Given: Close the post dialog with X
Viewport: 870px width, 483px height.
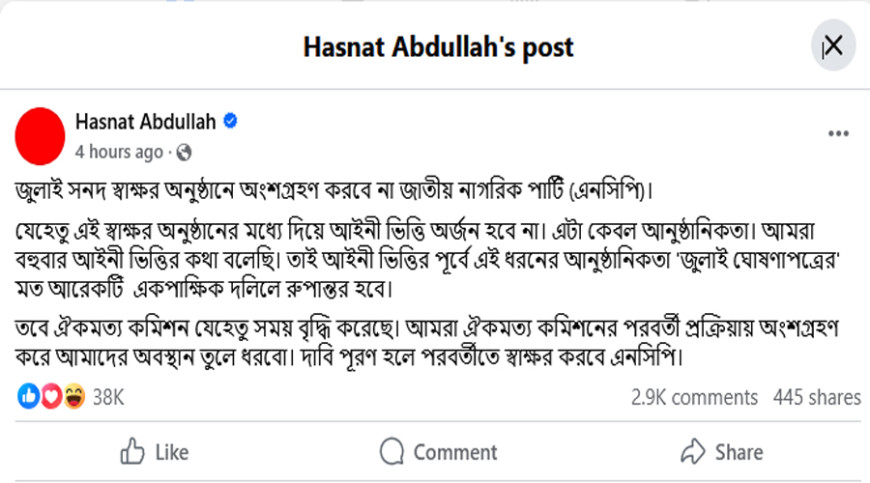Looking at the screenshot, I should 832,45.
